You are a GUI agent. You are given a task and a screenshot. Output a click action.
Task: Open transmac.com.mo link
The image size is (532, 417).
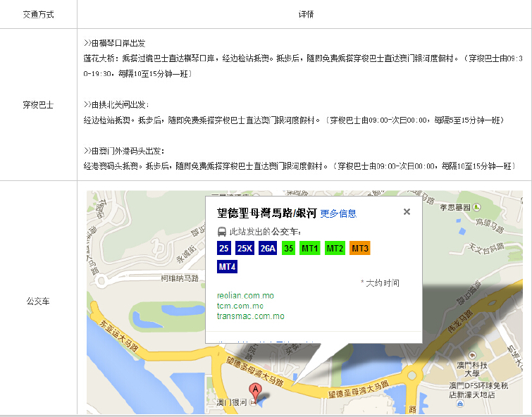(250, 316)
